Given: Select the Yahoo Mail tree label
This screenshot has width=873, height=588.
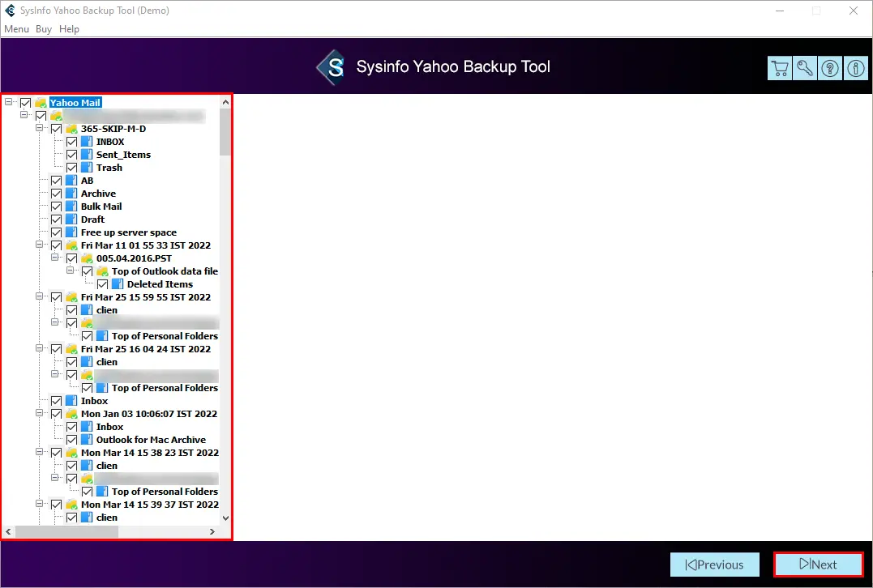Looking at the screenshot, I should (75, 102).
